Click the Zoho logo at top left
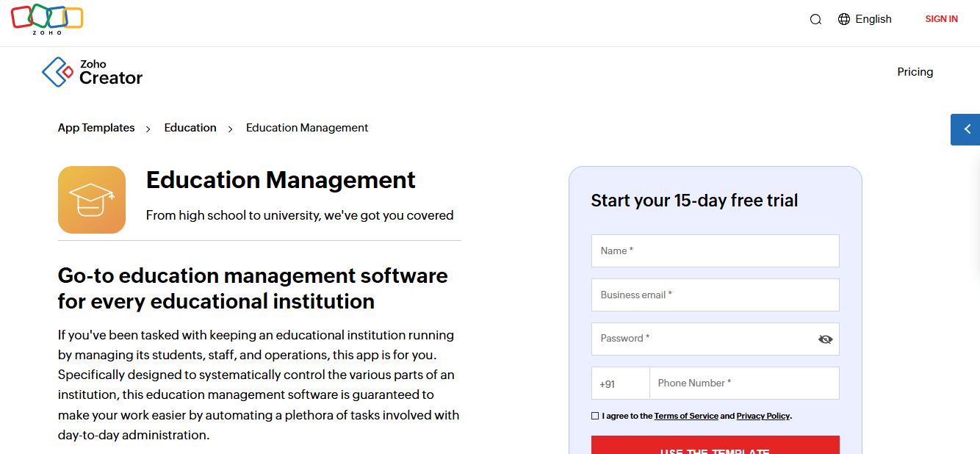 click(x=47, y=20)
